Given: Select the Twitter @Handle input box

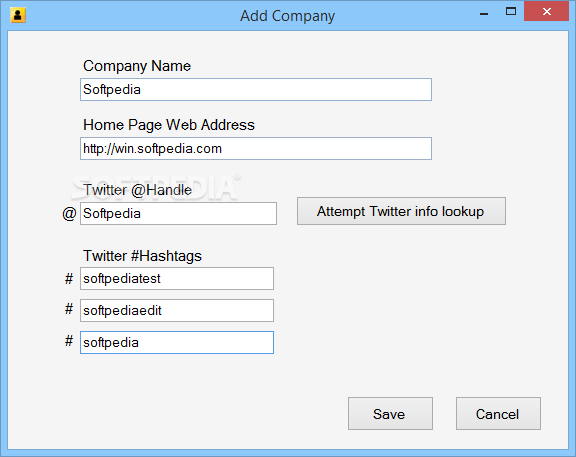Looking at the screenshot, I should pyautogui.click(x=178, y=213).
